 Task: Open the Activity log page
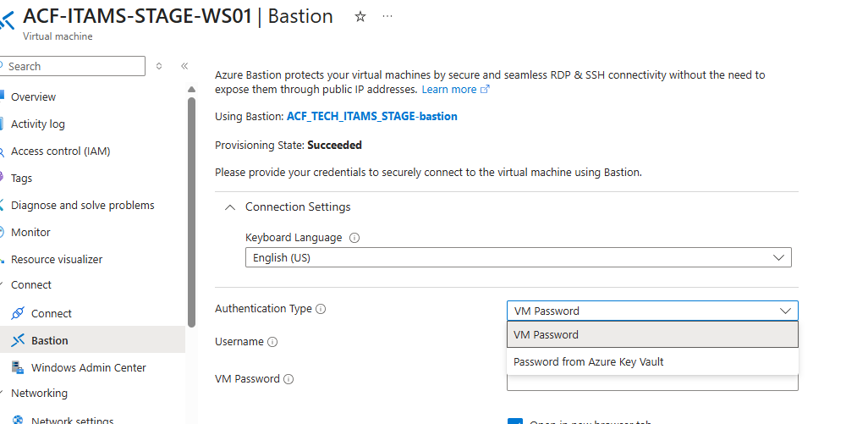tap(37, 124)
